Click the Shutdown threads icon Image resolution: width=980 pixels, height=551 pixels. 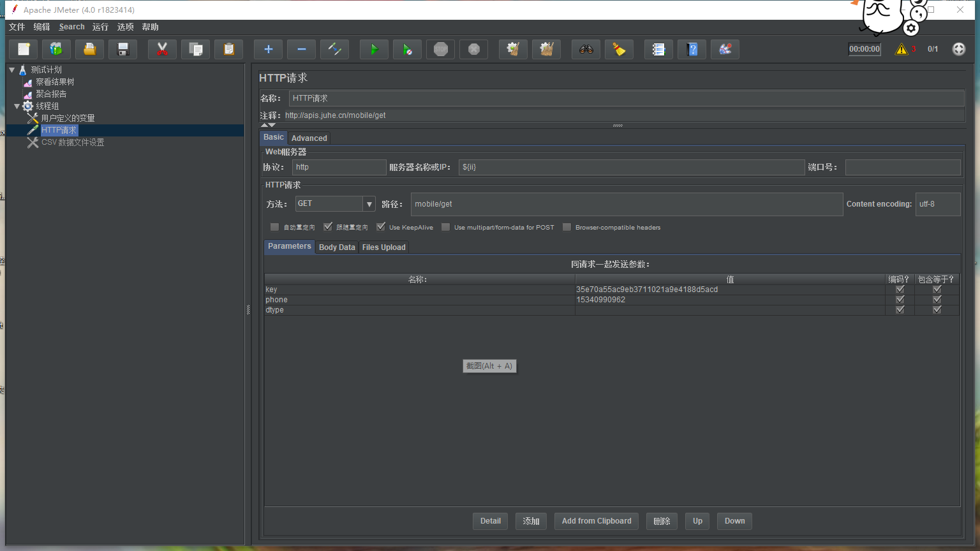[473, 49]
